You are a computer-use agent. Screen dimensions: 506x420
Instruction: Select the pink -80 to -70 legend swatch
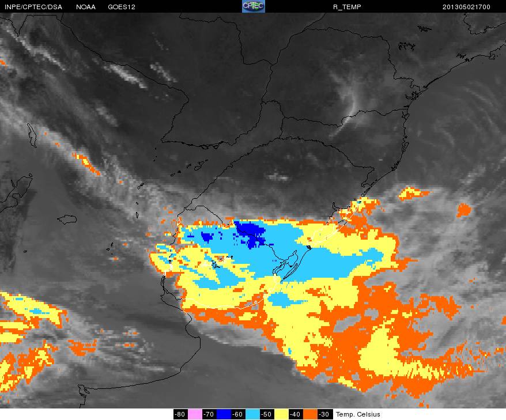[195, 414]
